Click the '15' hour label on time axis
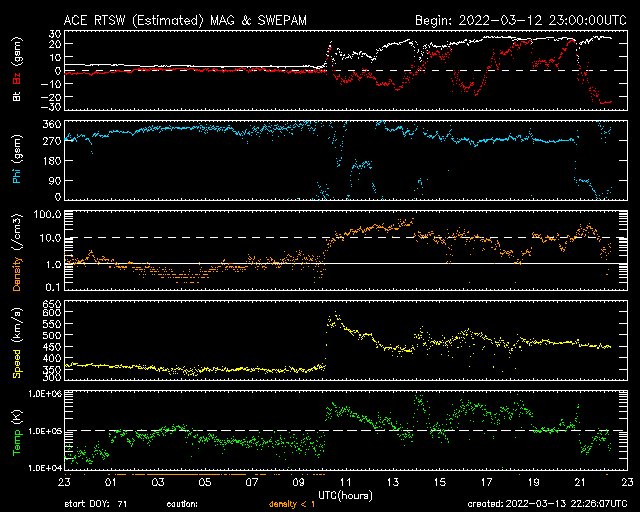The width and height of the screenshot is (640, 512). pyautogui.click(x=440, y=482)
